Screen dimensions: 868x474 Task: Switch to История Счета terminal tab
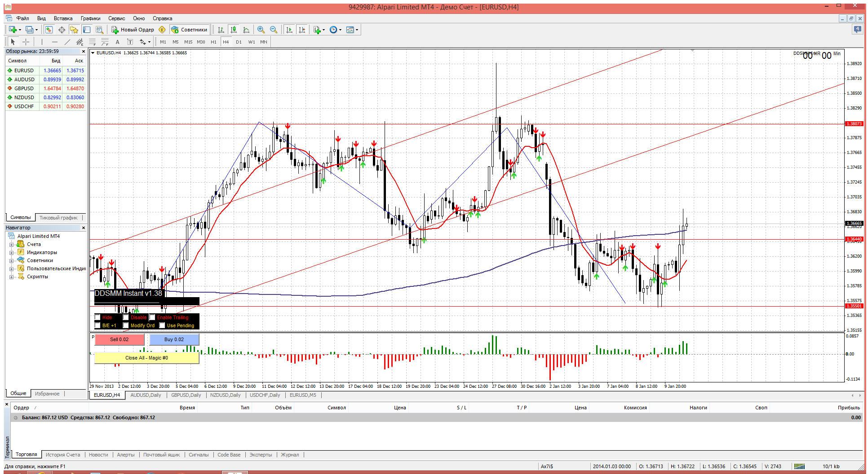63,455
